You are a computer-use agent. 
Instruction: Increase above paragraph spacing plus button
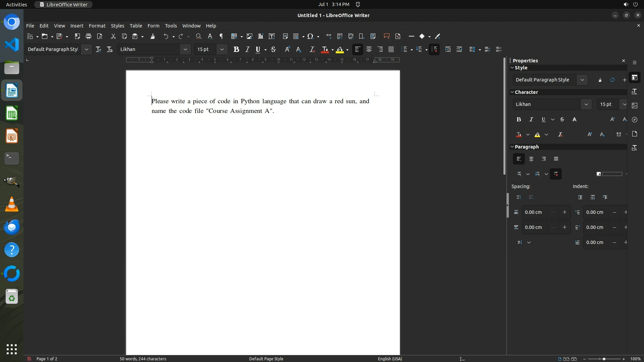pyautogui.click(x=565, y=212)
